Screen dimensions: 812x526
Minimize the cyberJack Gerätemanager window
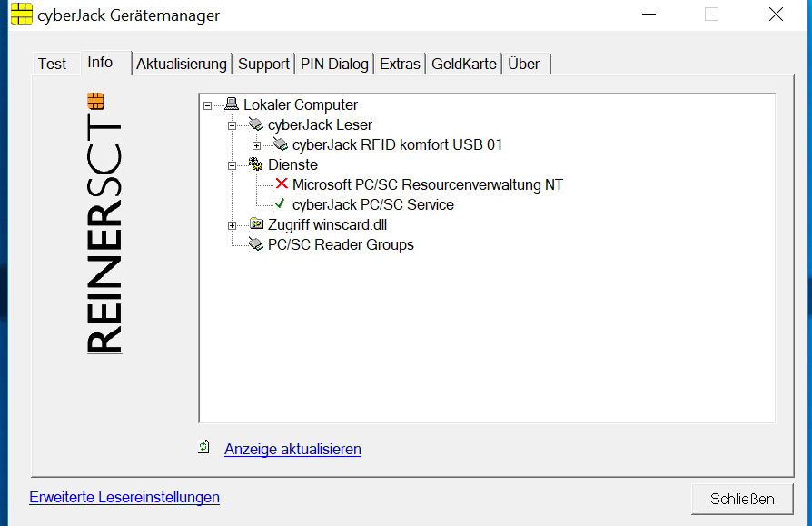(x=649, y=15)
